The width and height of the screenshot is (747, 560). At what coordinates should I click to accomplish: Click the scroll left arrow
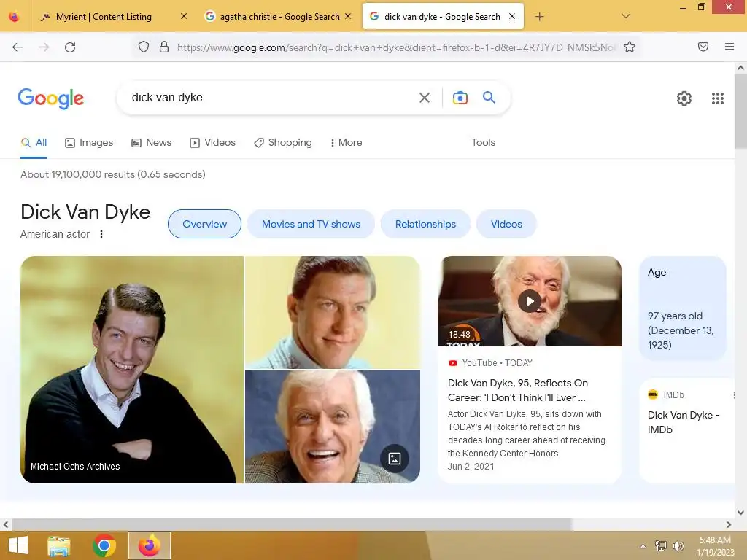point(6,524)
